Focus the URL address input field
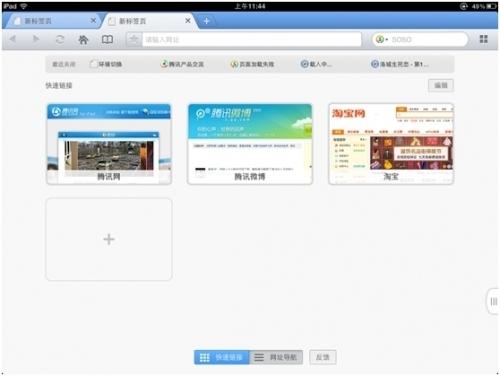The width and height of the screenshot is (500, 376). (x=252, y=39)
